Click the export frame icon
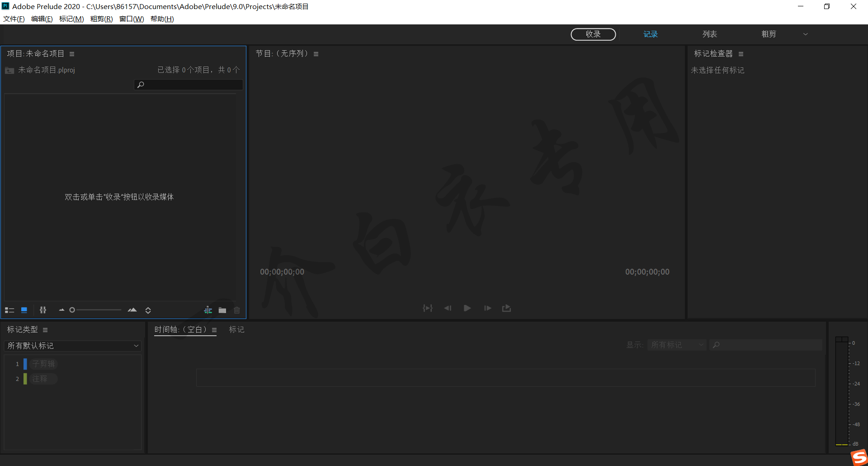The width and height of the screenshot is (868, 466). (x=506, y=308)
